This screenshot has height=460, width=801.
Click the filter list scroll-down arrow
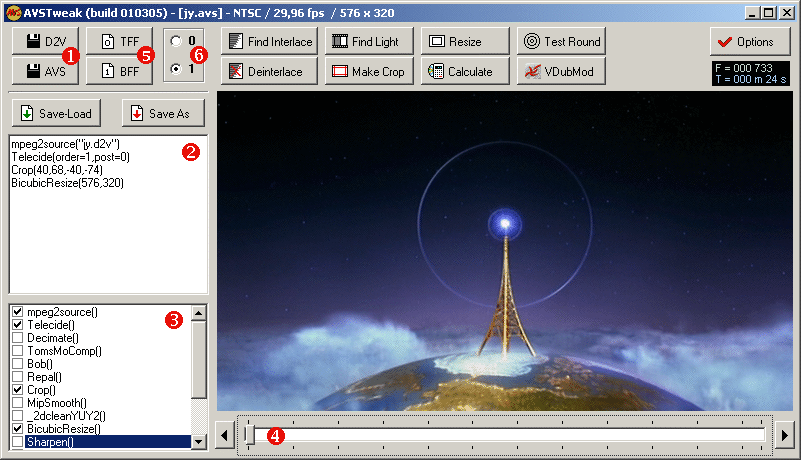199,442
